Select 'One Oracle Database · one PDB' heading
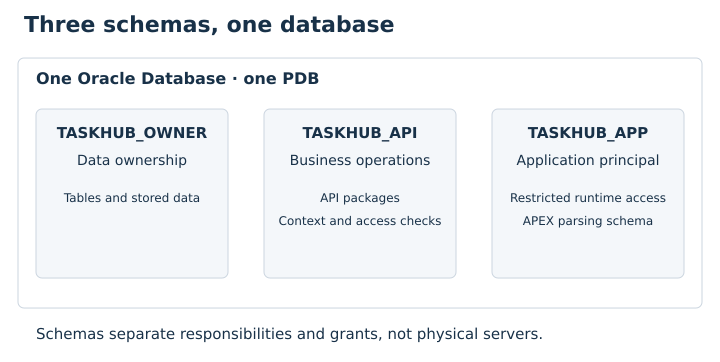 (177, 79)
